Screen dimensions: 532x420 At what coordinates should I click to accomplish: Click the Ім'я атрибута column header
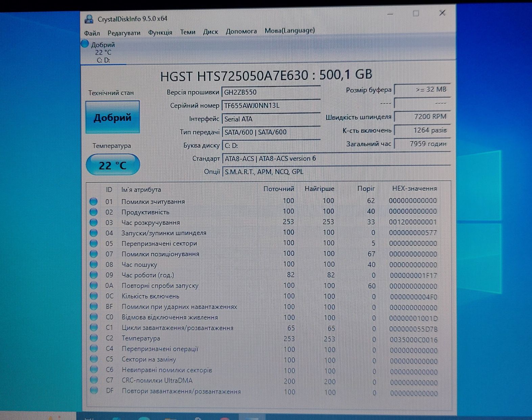pyautogui.click(x=141, y=190)
